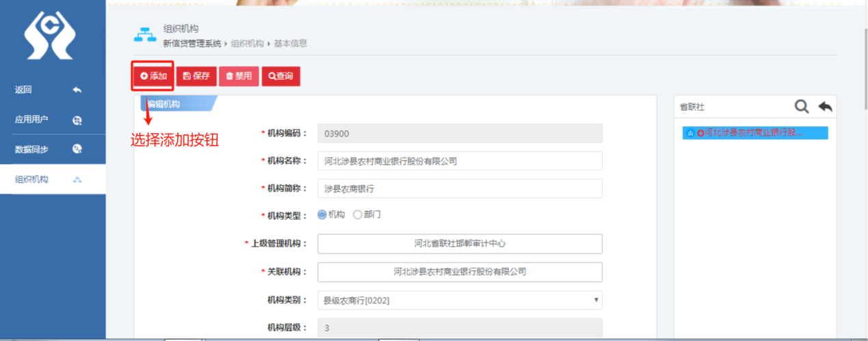868x341 pixels.
Task: Click the search magnifier icon in 省联社 panel
Action: tap(802, 107)
